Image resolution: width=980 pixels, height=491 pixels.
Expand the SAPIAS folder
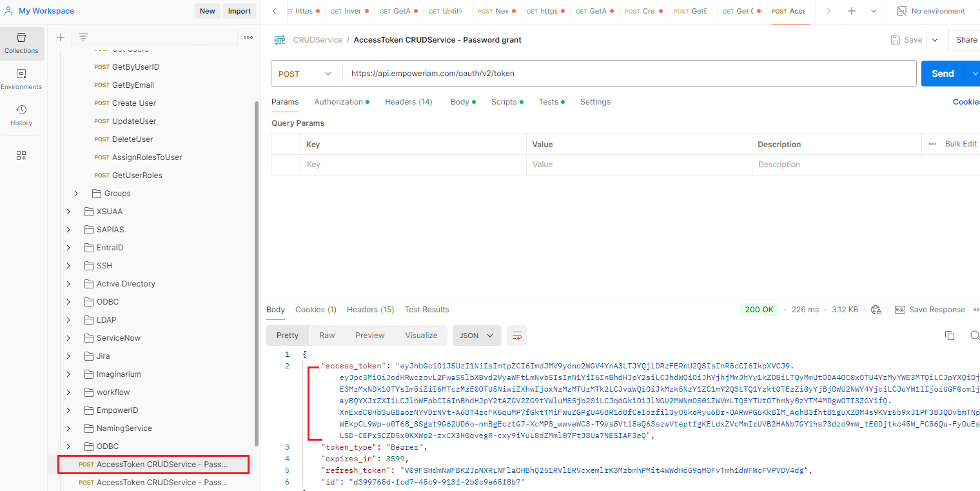pos(69,230)
